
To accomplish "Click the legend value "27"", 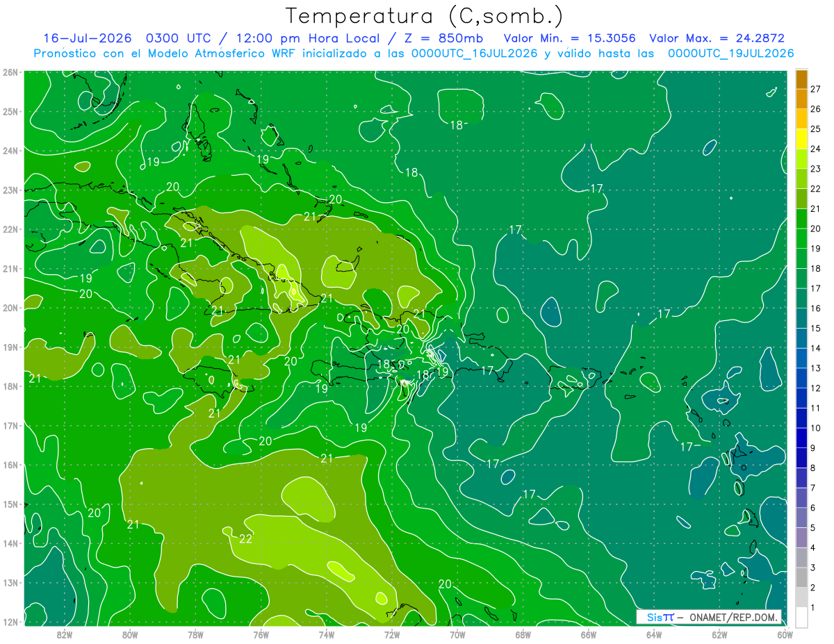I will [x=816, y=89].
